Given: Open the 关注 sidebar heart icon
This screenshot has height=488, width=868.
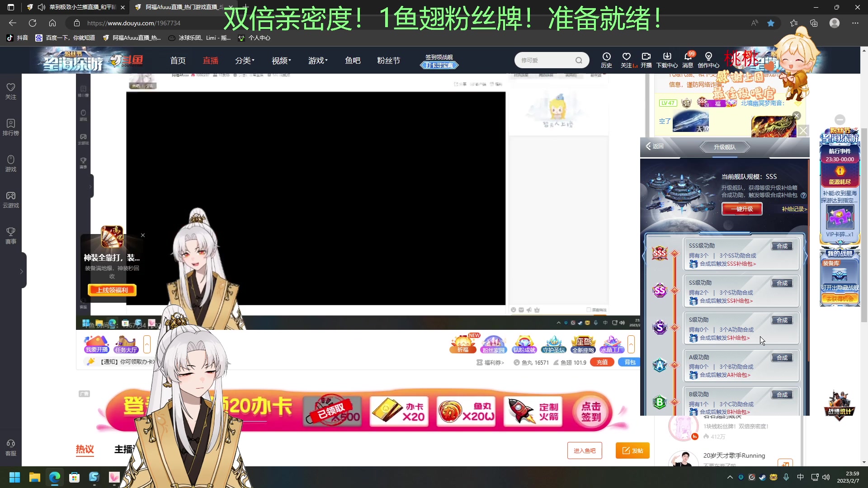Looking at the screenshot, I should [x=11, y=91].
